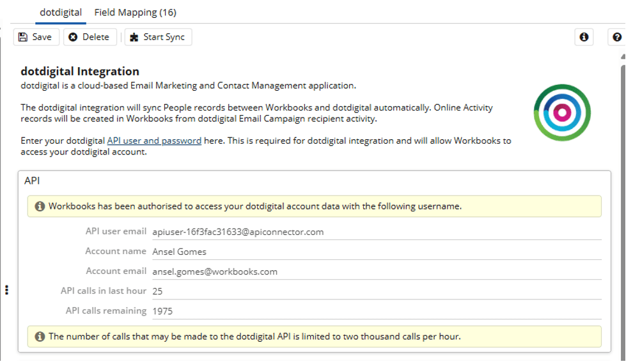
Task: Click the Start Sync puzzle icon
Action: [134, 38]
